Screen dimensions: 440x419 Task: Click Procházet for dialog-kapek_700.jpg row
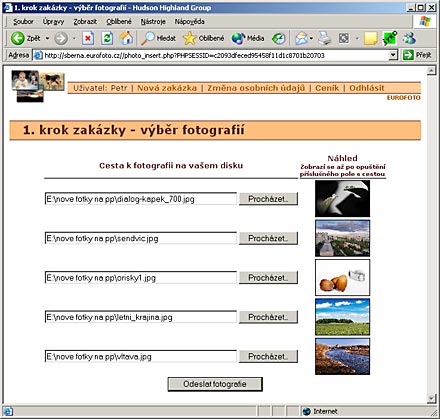268,199
